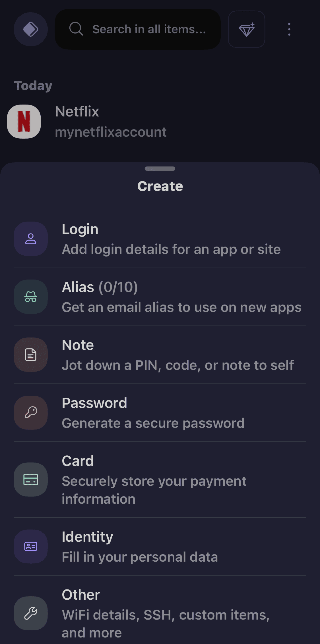The height and width of the screenshot is (644, 320).
Task: Tap the premium diamond upgrade icon
Action: point(247,29)
